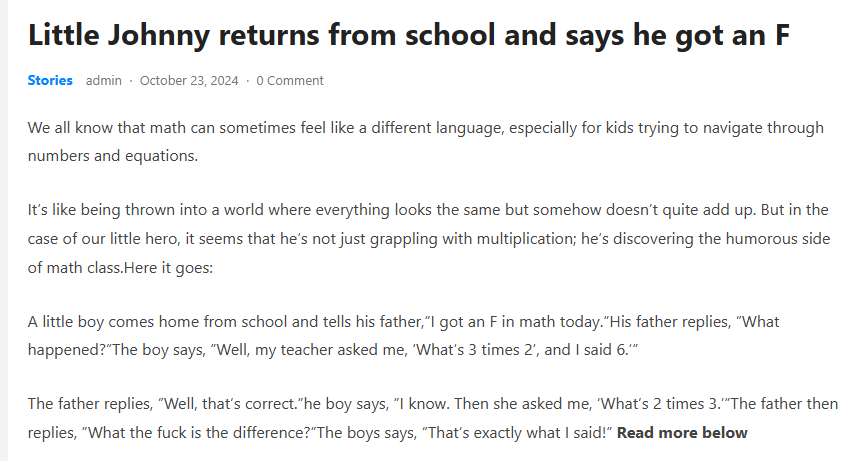Click the phrase 'numbers and equations'

coord(113,157)
